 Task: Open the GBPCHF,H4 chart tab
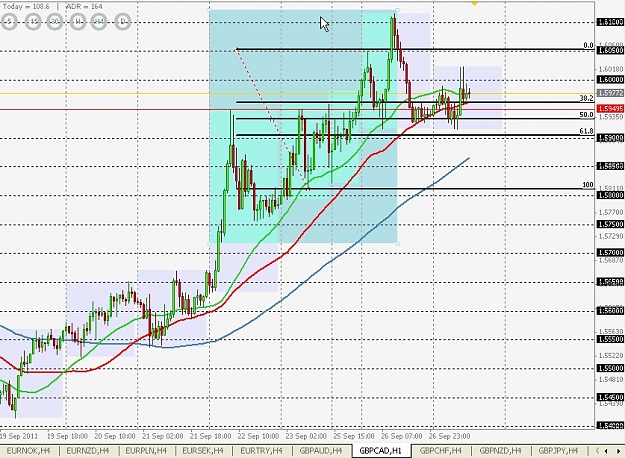(x=440, y=451)
